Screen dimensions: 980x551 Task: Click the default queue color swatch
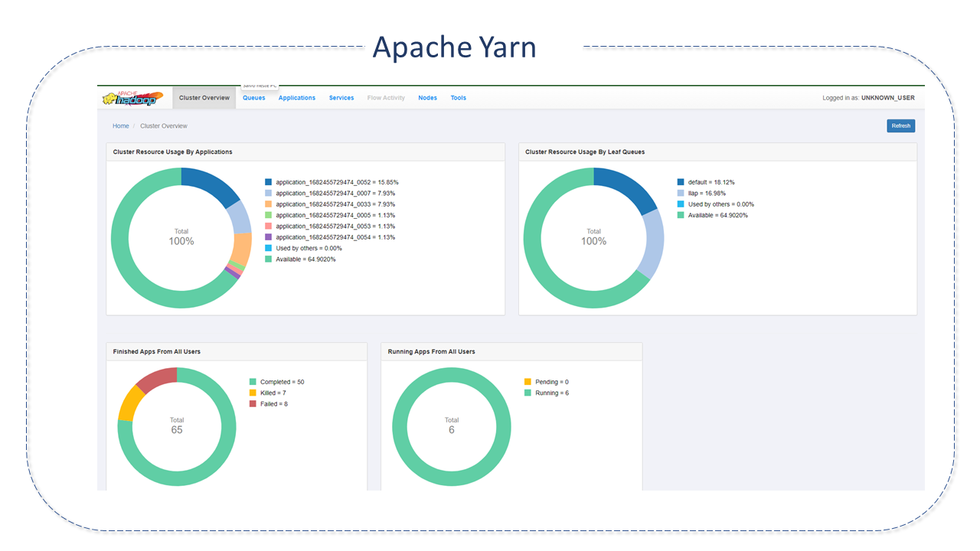click(681, 182)
